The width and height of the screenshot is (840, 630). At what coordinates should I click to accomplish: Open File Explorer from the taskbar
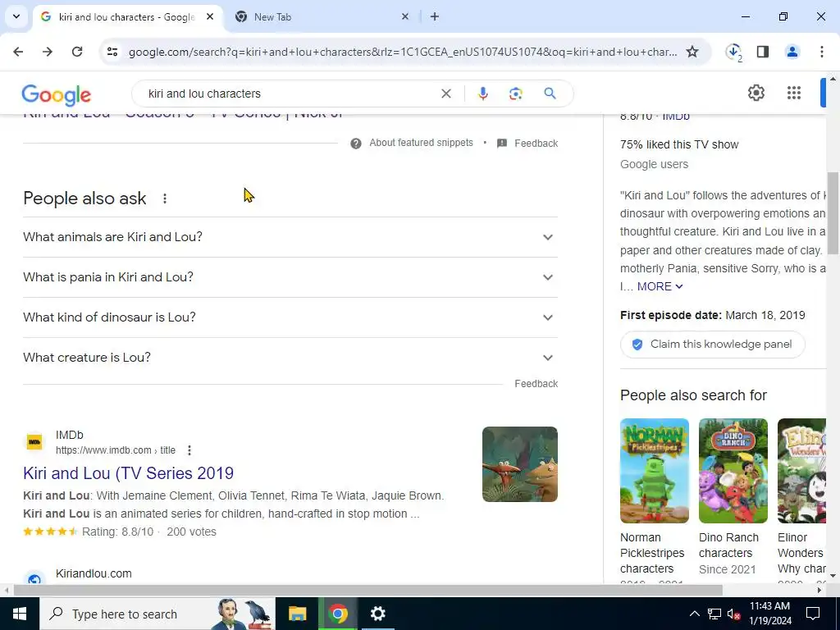tap(297, 614)
